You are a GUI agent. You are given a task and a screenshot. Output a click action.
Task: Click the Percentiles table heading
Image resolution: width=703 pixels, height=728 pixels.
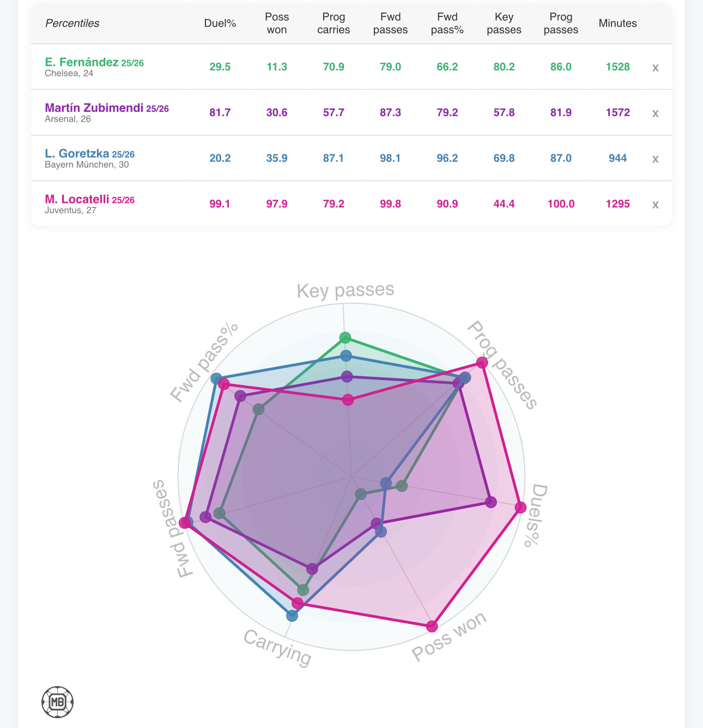(x=72, y=23)
